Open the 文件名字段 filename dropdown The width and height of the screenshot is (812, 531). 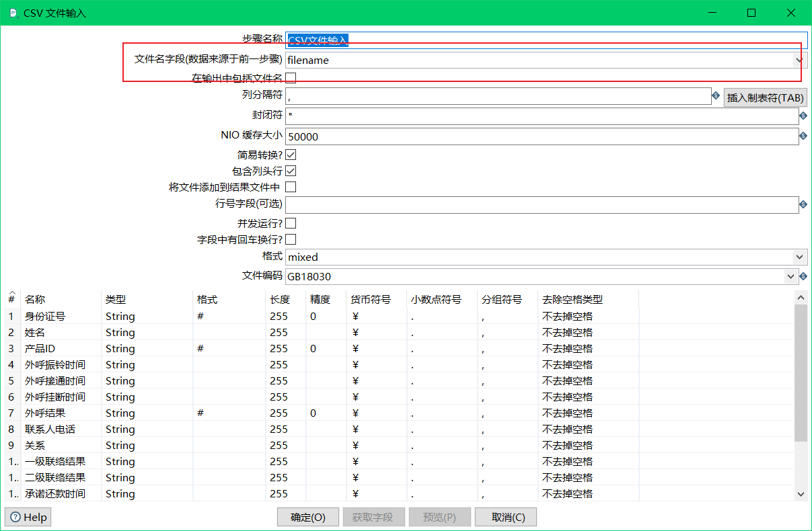pyautogui.click(x=799, y=60)
